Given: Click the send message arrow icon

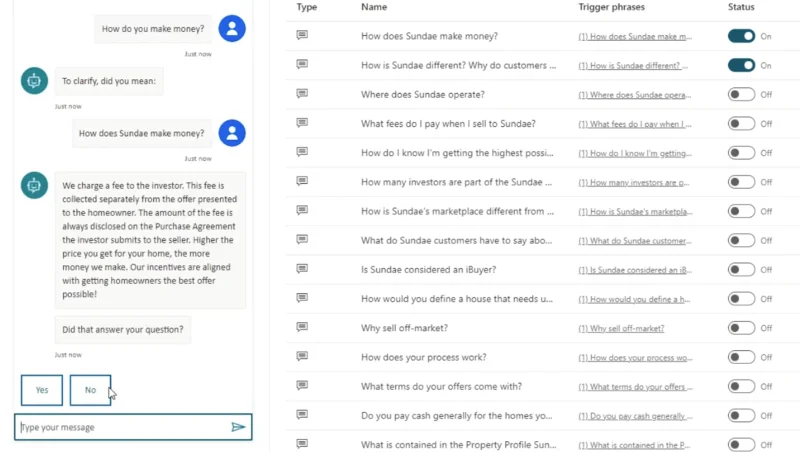Looking at the screenshot, I should click(238, 427).
